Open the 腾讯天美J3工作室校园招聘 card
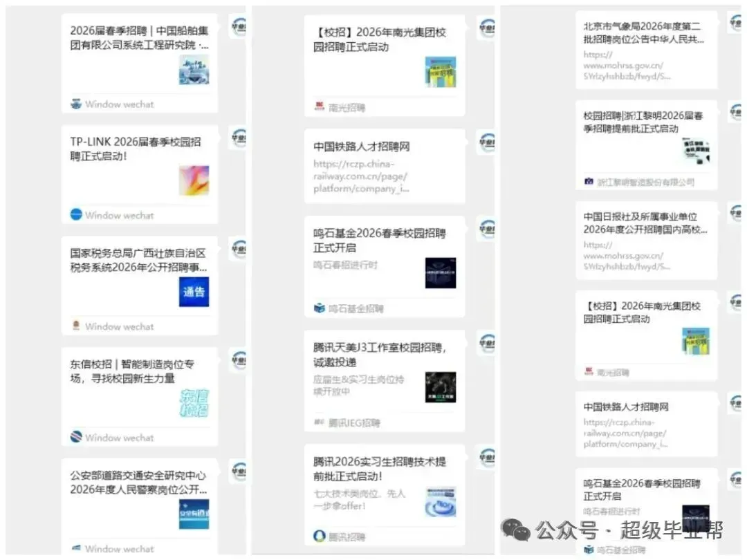 [385, 381]
